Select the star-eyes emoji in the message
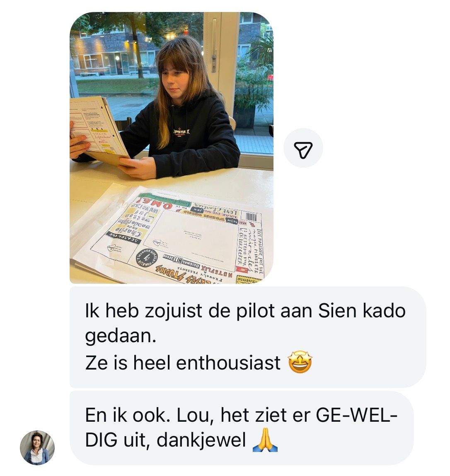450x476 pixels. 300,362
